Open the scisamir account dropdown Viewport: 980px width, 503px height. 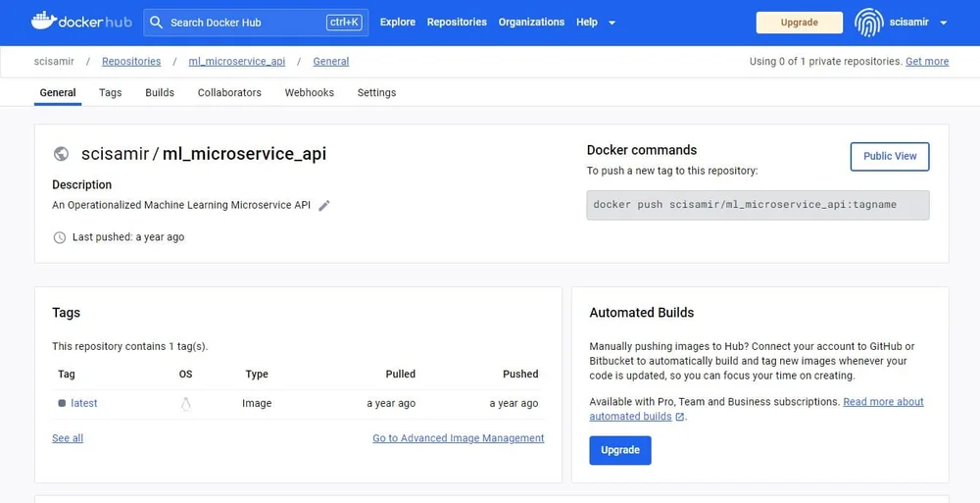(x=944, y=23)
